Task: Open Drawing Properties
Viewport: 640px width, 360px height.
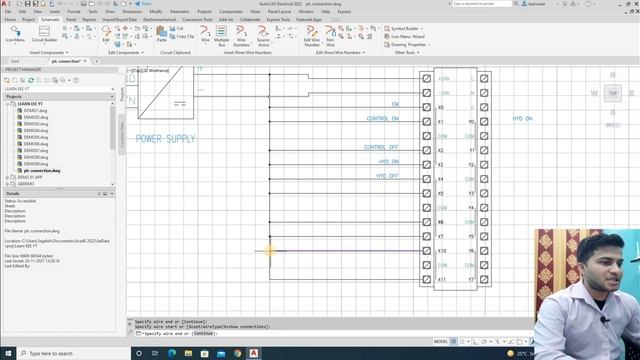Action: click(x=406, y=44)
